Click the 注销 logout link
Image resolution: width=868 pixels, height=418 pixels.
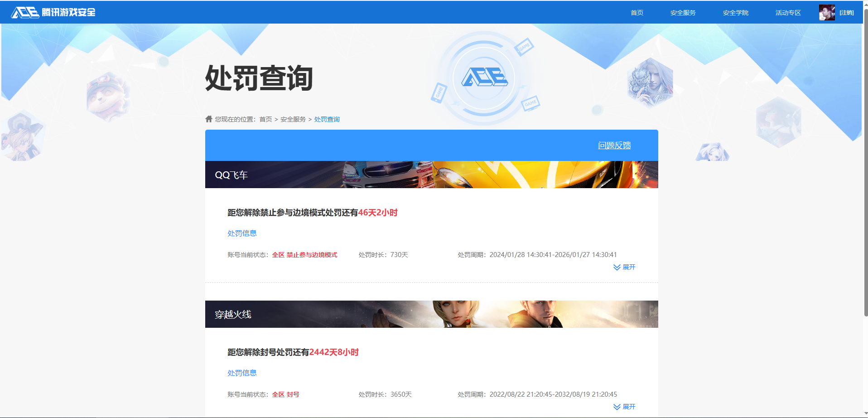(846, 13)
